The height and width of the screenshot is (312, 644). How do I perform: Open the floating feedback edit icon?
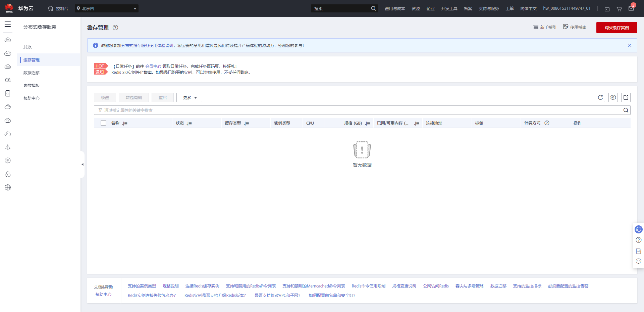pos(639,251)
